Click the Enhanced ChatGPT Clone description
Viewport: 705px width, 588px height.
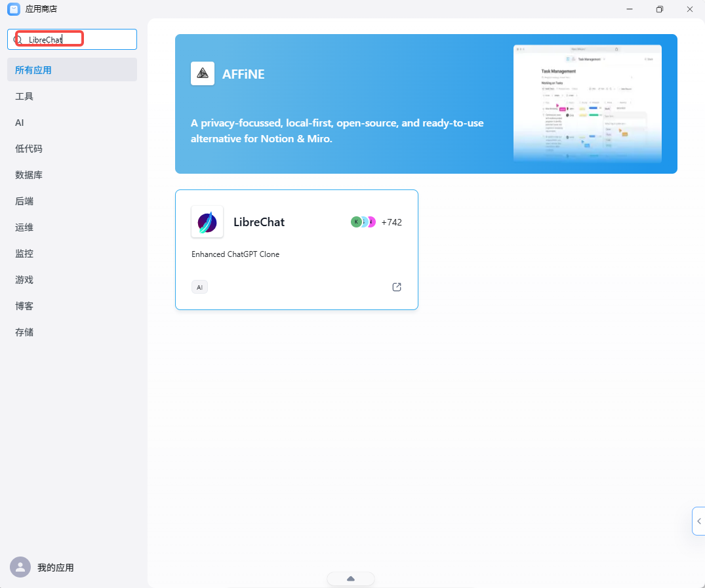[235, 254]
